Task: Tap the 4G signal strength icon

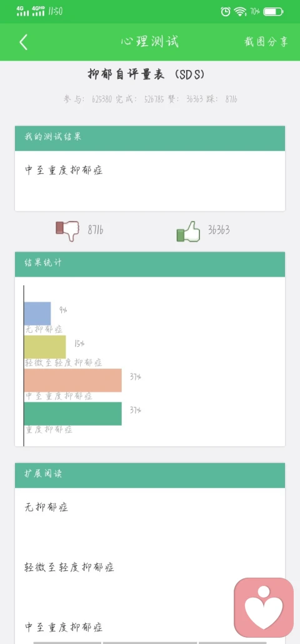Action: click(22, 11)
